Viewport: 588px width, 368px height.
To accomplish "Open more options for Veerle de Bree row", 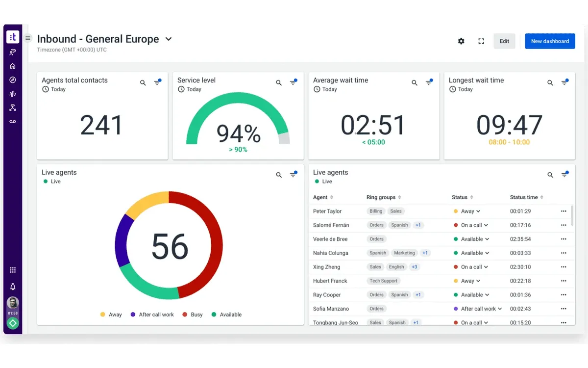I will [x=563, y=239].
